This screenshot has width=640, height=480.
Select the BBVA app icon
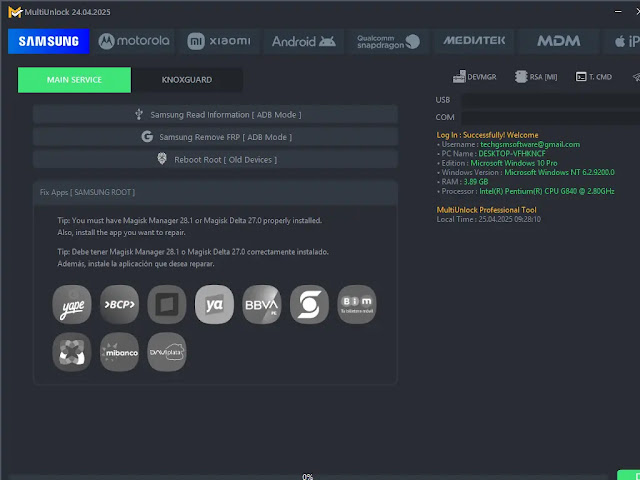(262, 304)
